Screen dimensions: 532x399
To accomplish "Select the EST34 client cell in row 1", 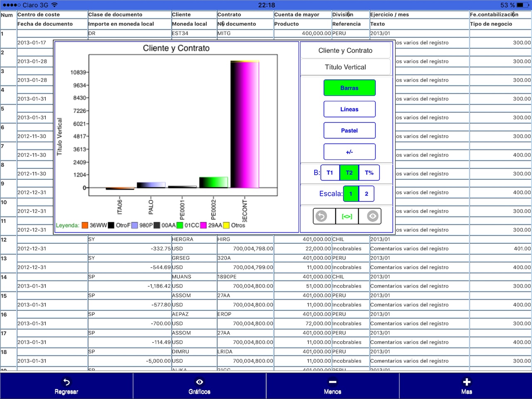I will [194, 33].
